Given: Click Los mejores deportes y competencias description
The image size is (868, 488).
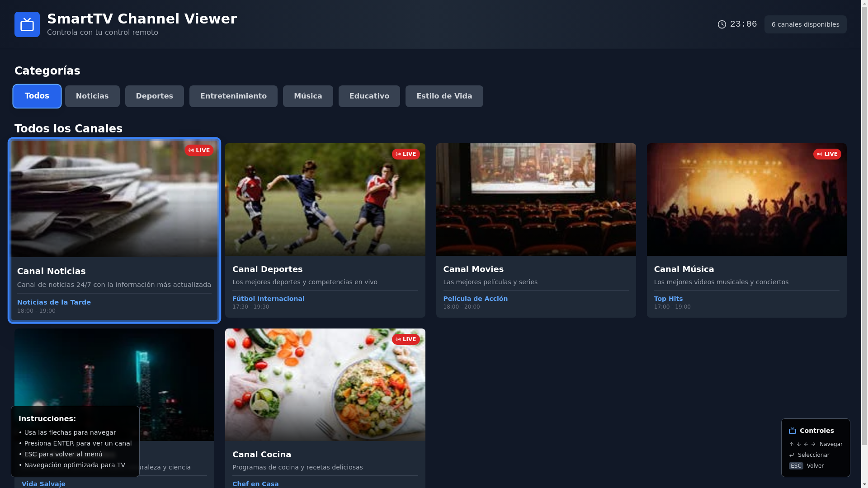Looking at the screenshot, I should [x=305, y=282].
